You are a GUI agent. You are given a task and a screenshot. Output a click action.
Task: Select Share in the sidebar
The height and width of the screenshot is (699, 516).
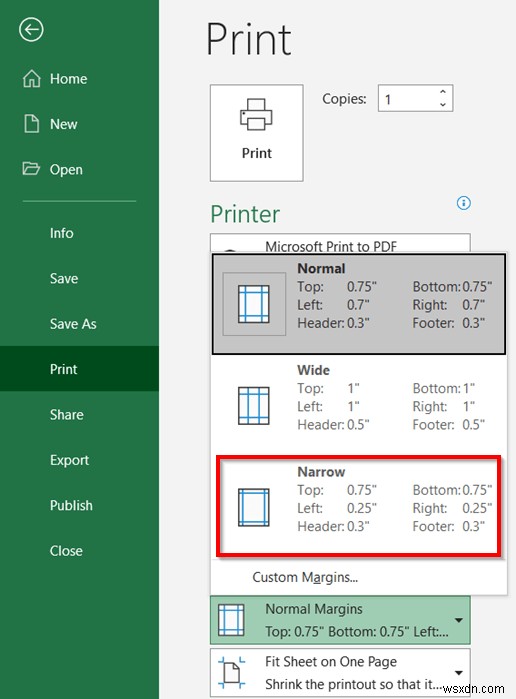coord(79,414)
